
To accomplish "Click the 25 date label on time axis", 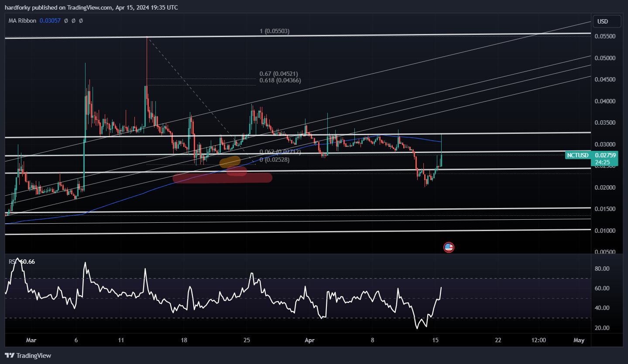I will pyautogui.click(x=247, y=340).
